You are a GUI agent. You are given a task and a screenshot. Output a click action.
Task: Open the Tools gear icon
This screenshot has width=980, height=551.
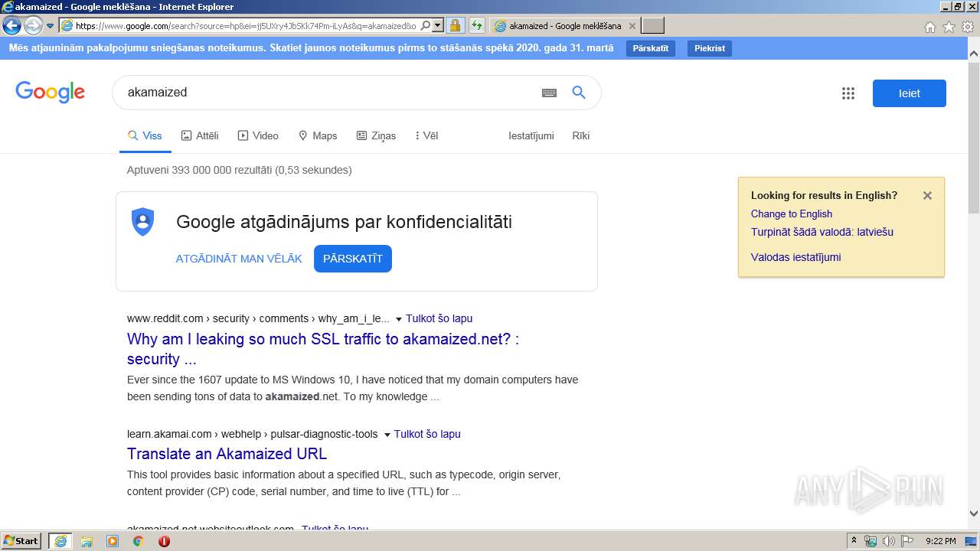[x=968, y=27]
